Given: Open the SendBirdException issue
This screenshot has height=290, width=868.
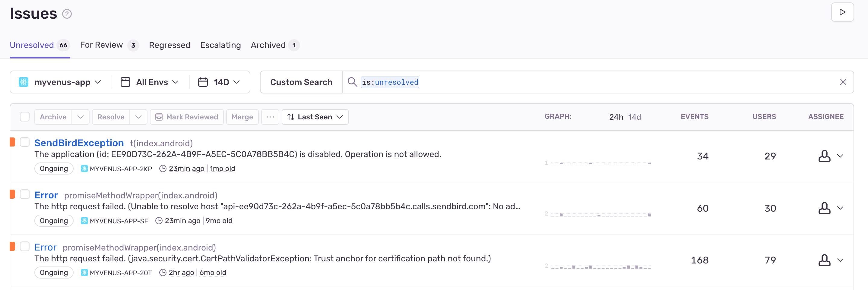Looking at the screenshot, I should pos(79,143).
